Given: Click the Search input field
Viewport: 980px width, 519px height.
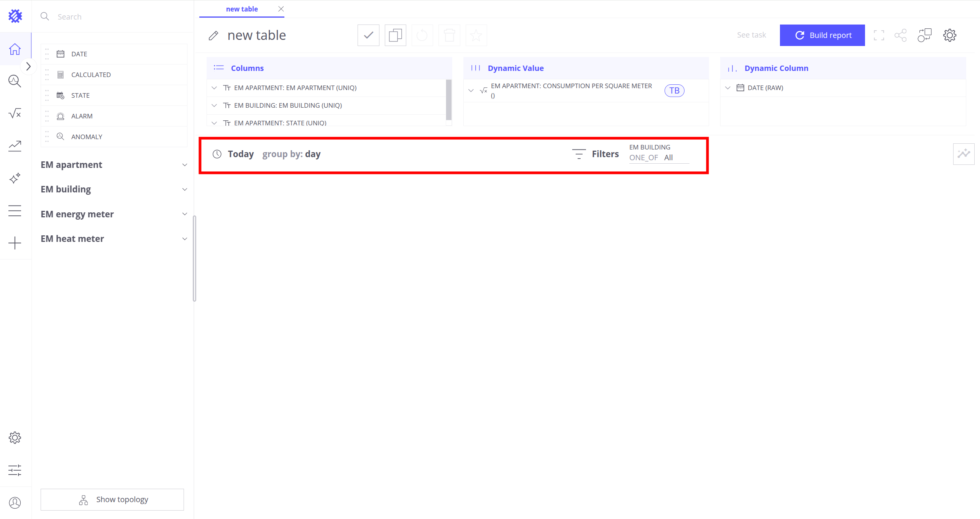Looking at the screenshot, I should (x=115, y=17).
